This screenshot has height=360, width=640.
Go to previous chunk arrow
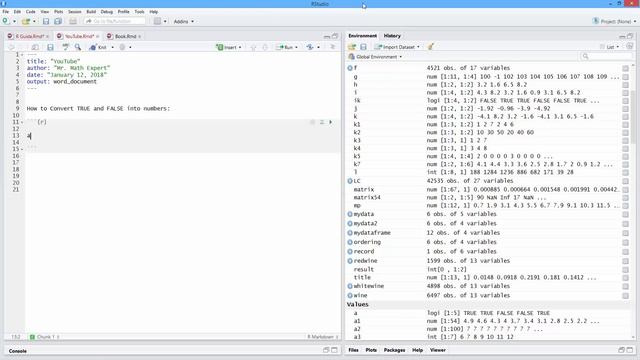[253, 47]
